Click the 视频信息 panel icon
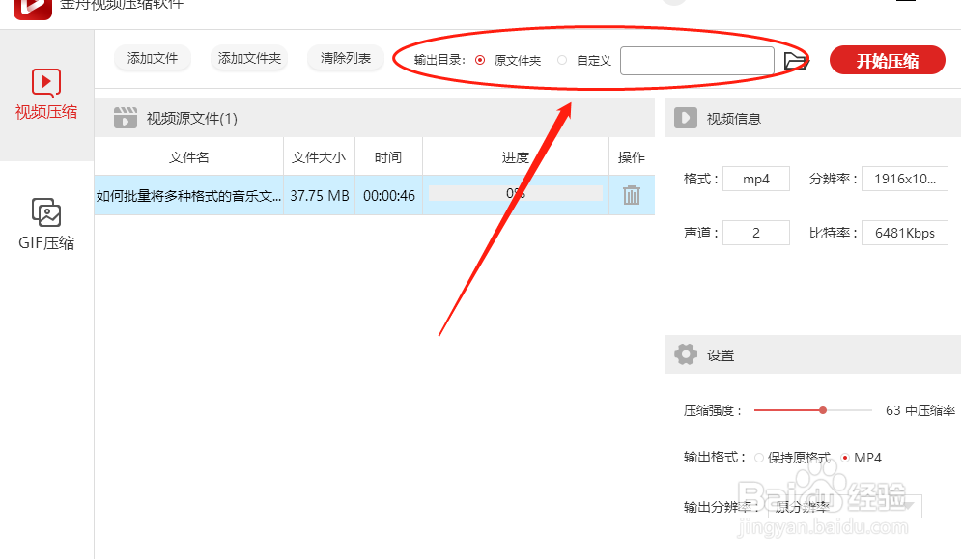The width and height of the screenshot is (962, 560). [686, 118]
